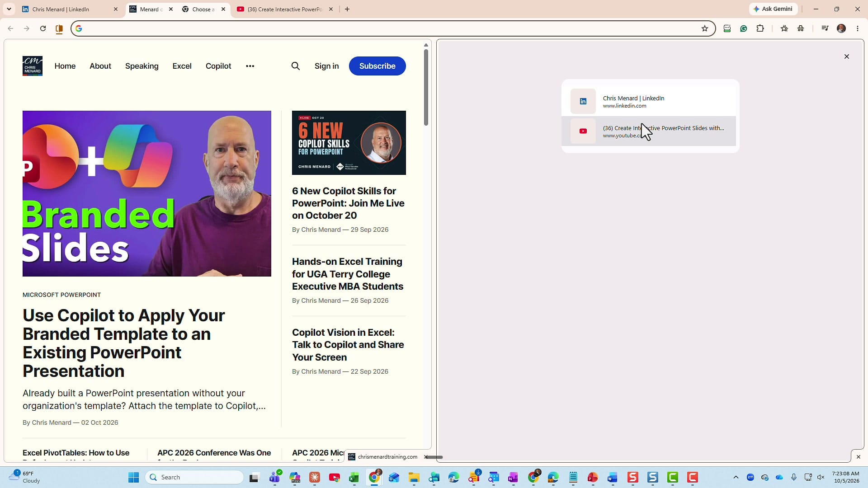Open Microsoft Teams from the taskbar
The width and height of the screenshot is (868, 488).
(x=274, y=477)
